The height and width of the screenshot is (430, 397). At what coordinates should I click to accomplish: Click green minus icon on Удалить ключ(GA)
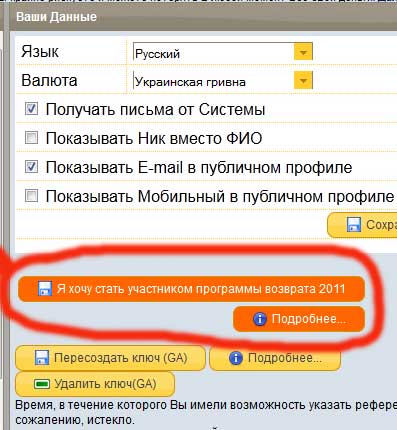(42, 384)
